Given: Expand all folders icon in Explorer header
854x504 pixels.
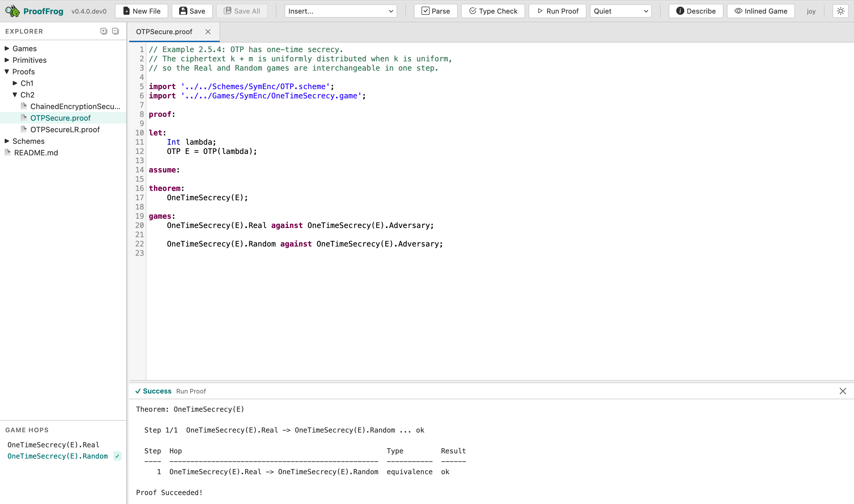Looking at the screenshot, I should 104,31.
